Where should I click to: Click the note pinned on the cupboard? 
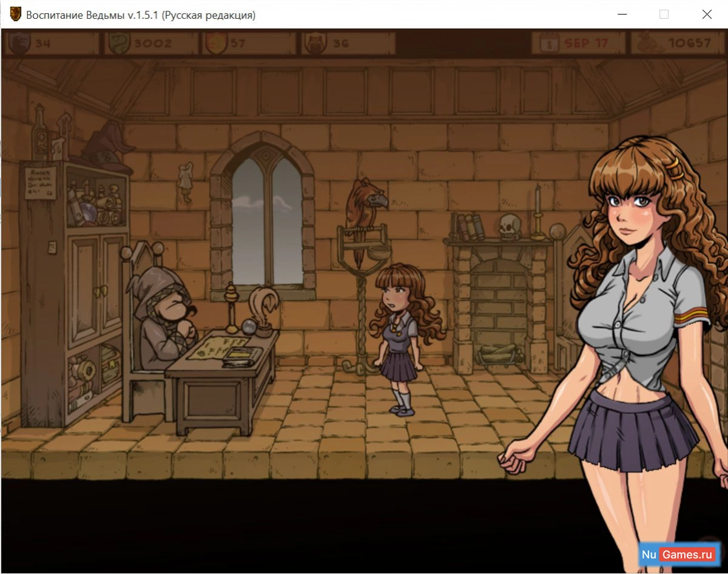[41, 182]
